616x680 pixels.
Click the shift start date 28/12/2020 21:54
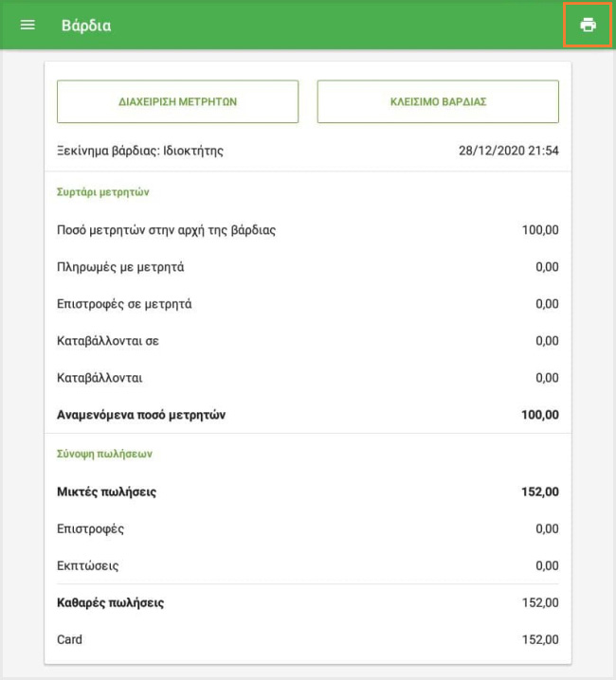pos(508,151)
